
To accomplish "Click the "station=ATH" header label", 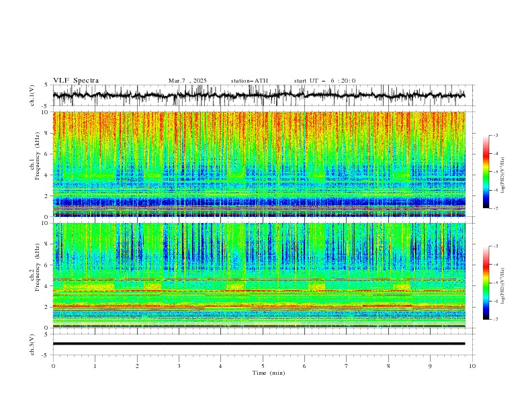I will [249, 81].
